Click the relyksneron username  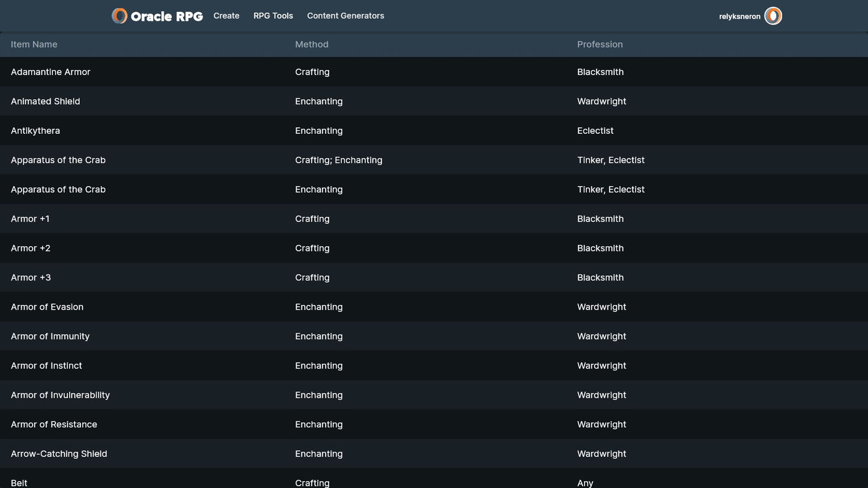click(739, 17)
